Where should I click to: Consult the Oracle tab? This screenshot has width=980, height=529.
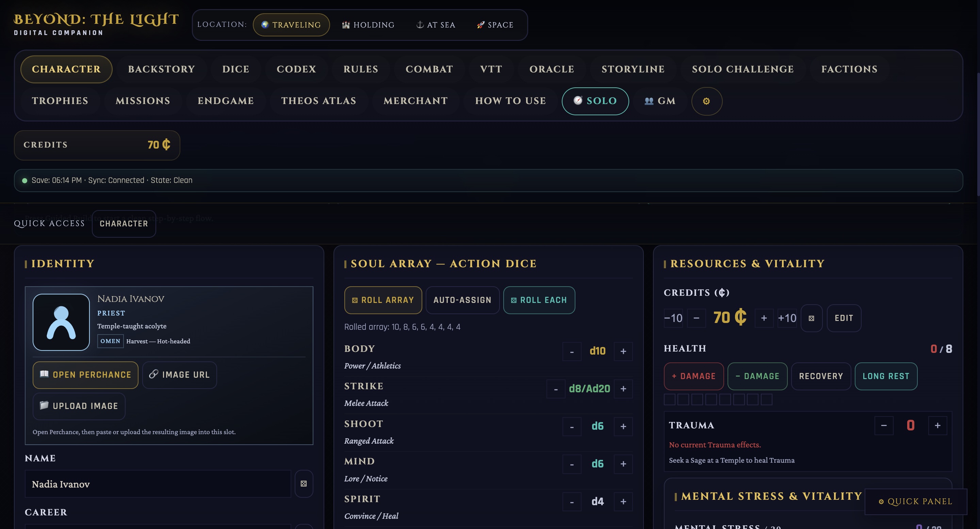click(x=552, y=69)
